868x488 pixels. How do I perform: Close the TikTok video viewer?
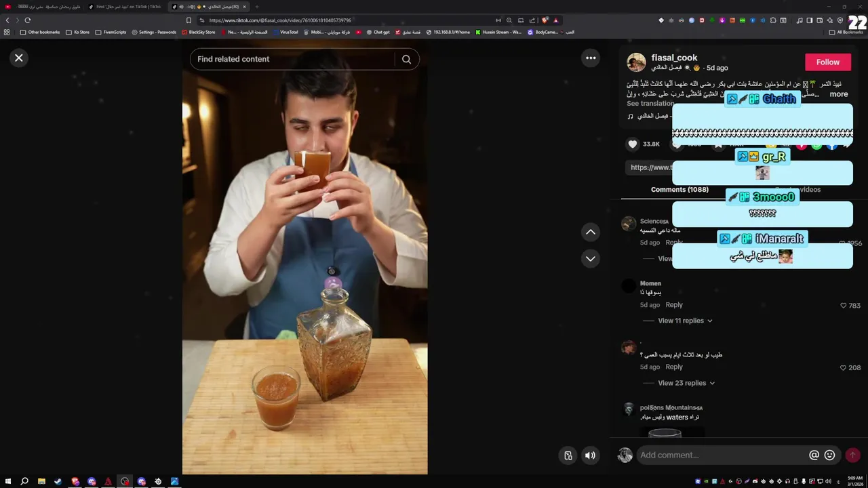(19, 58)
